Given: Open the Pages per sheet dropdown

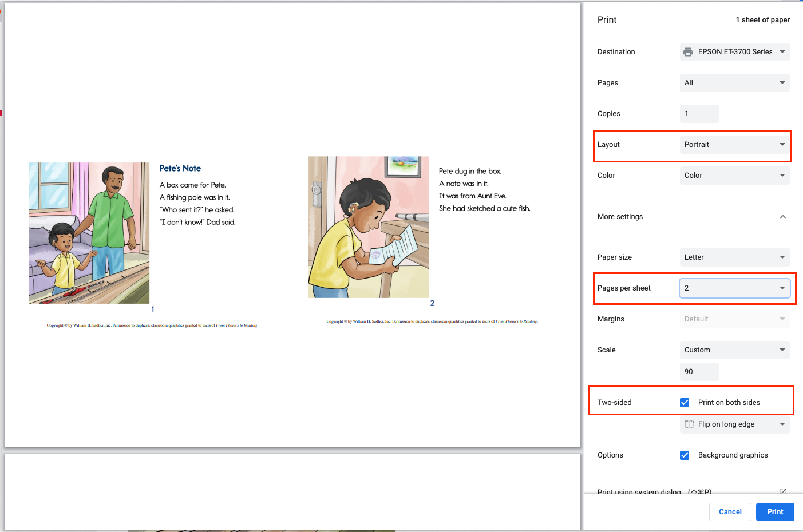Looking at the screenshot, I should (x=734, y=288).
